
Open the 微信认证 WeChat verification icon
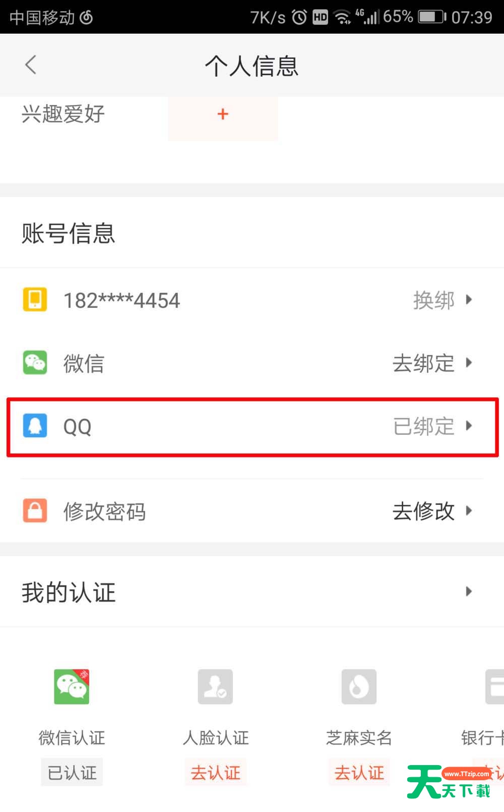point(71,686)
